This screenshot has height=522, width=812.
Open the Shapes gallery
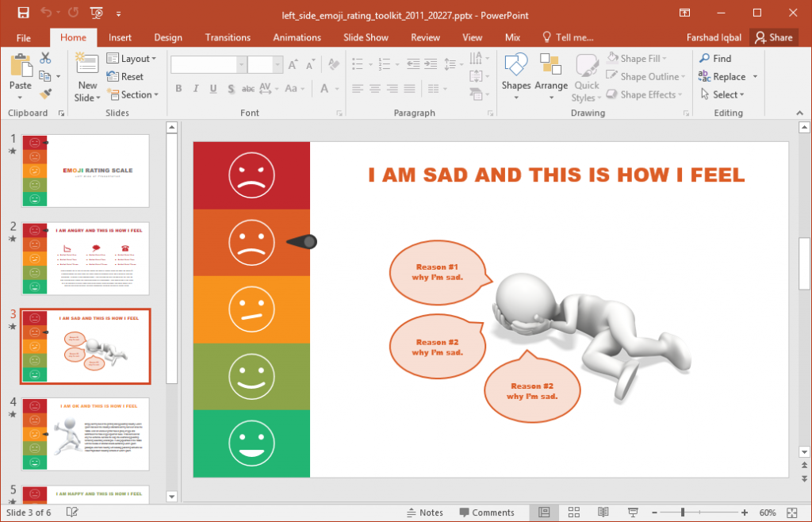coord(515,77)
